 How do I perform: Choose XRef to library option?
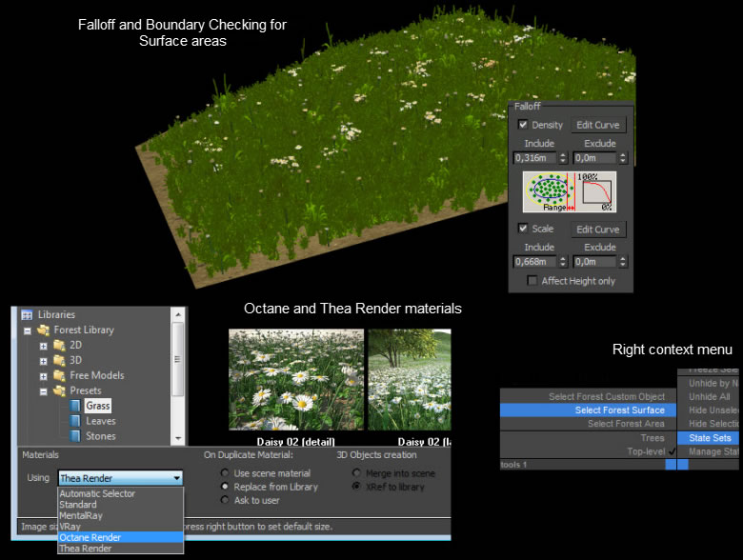(x=356, y=486)
